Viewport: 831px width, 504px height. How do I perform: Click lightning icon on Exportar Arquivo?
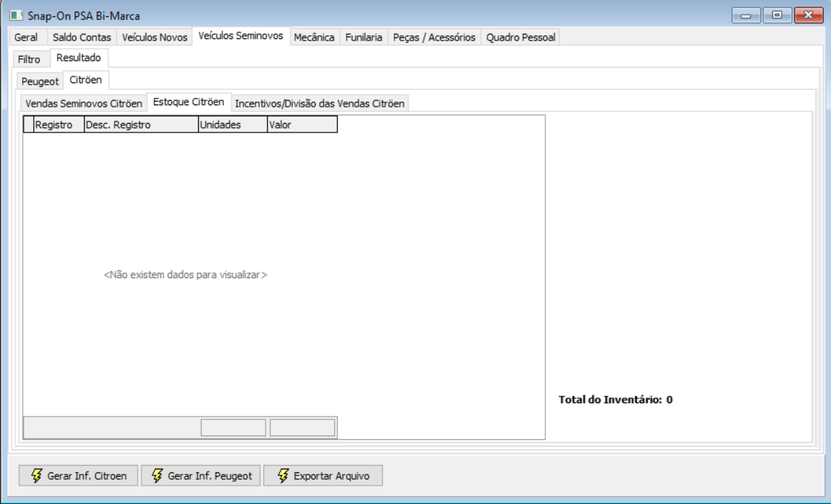pos(283,475)
